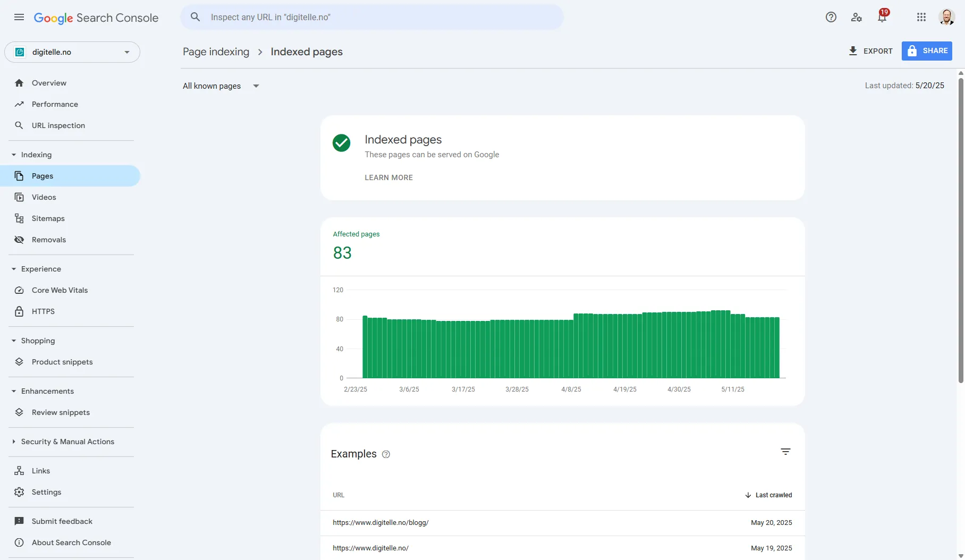The image size is (965, 560).
Task: Click the SHARE button
Action: click(x=927, y=51)
